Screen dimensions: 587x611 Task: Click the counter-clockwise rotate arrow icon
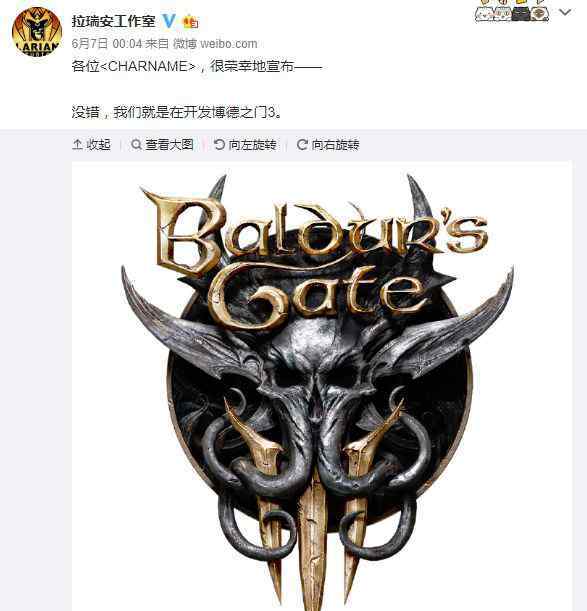[x=219, y=145]
